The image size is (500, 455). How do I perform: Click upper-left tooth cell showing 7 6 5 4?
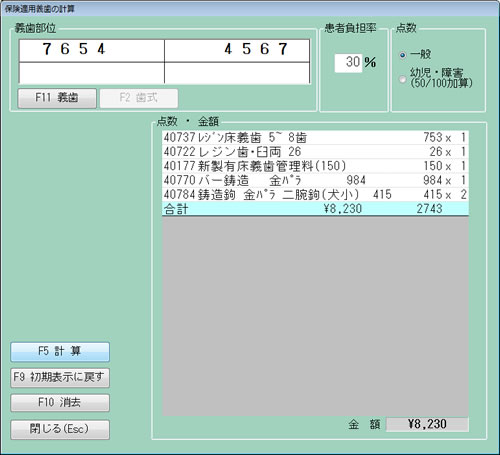(92, 50)
